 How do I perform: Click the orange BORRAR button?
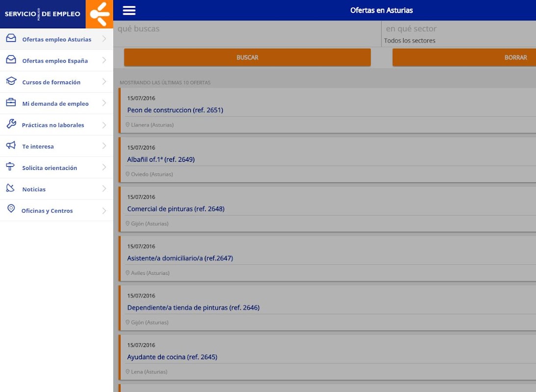point(464,57)
